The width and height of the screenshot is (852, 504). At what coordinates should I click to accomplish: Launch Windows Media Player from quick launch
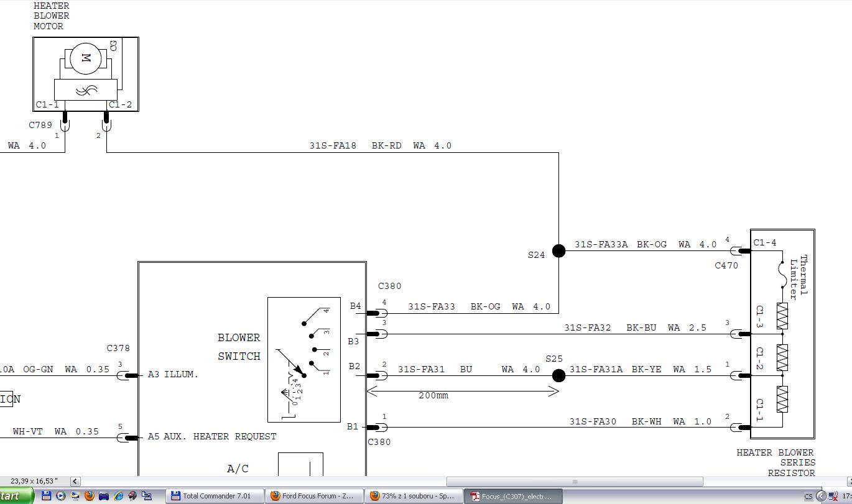(x=60, y=496)
